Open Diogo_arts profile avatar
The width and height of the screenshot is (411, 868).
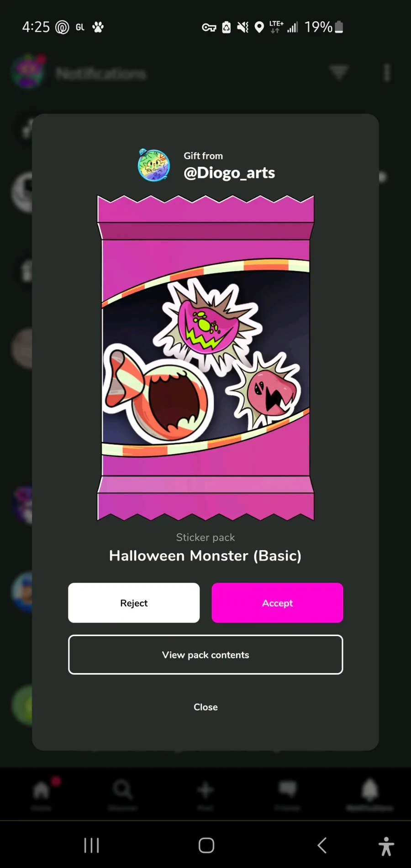(154, 165)
